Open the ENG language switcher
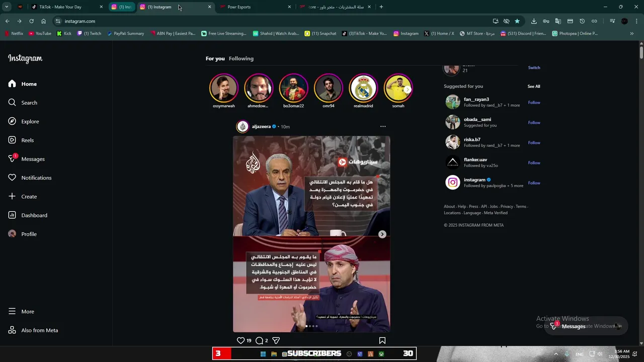The width and height of the screenshot is (644, 362). 580,354
